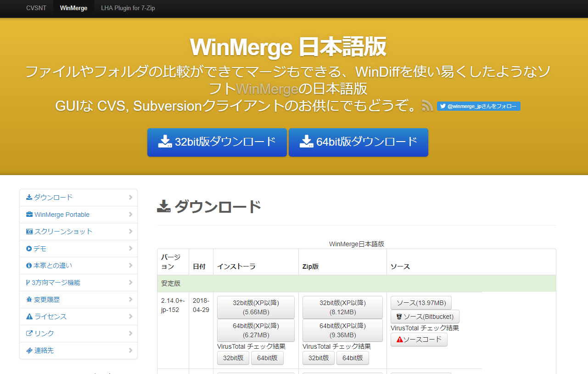
Task: Download Zip 64bit版(XP以降) 9.36MB
Action: pos(342,330)
